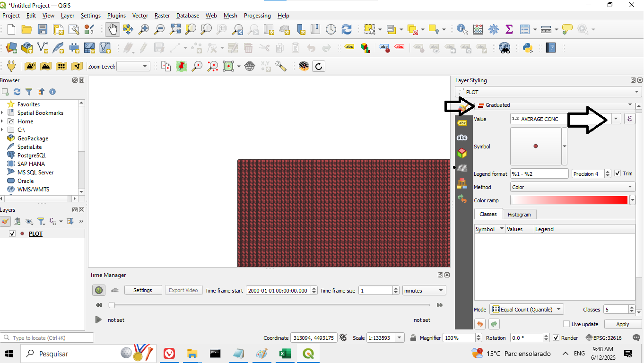Create a new Shapefile layer icon
Viewport: 644px width, 363px height.
[43, 48]
